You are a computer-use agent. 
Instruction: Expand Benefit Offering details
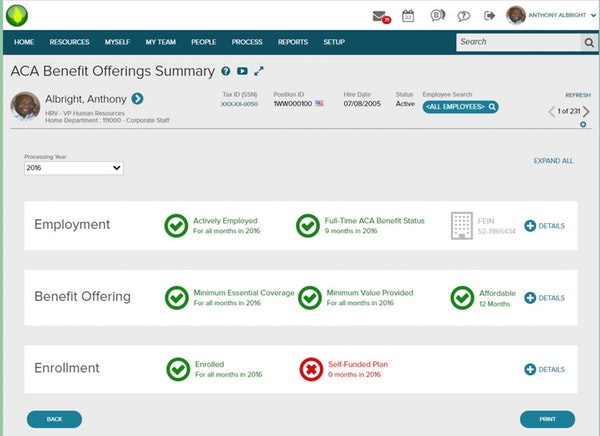pos(544,298)
